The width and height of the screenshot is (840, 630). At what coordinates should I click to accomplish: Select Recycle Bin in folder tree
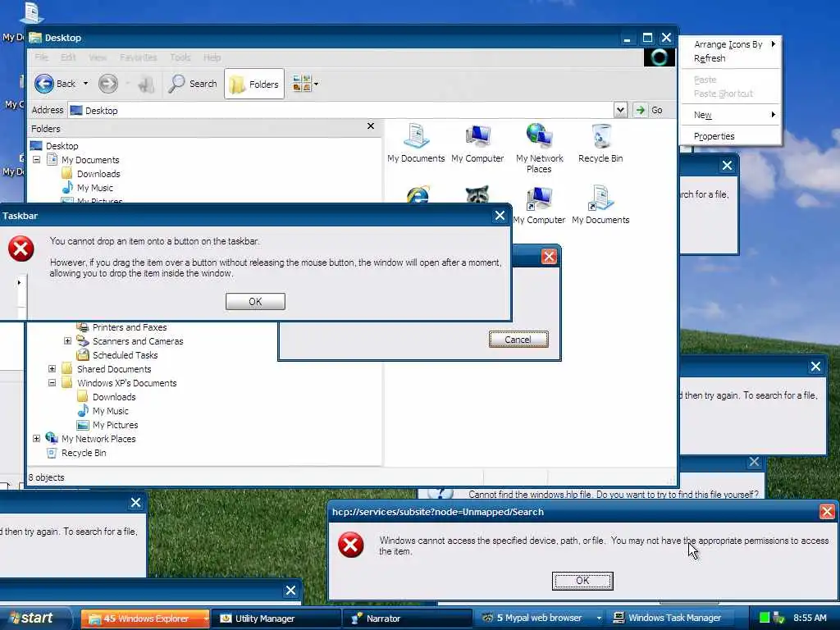coord(84,452)
